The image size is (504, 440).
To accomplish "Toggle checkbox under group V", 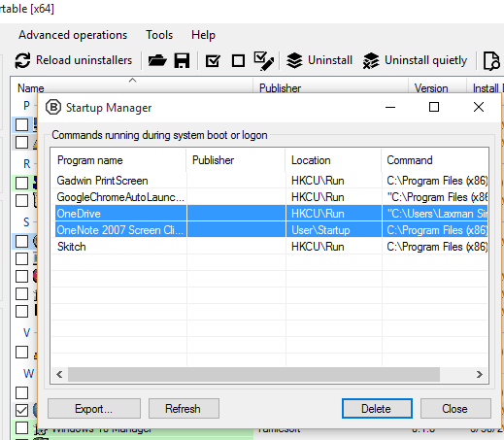I will [x=22, y=352].
